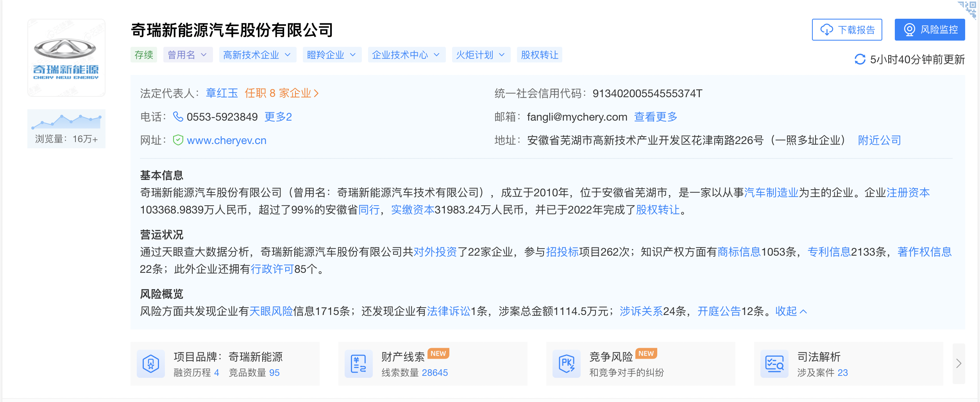Open 融资历程 4 in brand card
Viewport: 980px width, 402px height.
tap(197, 373)
